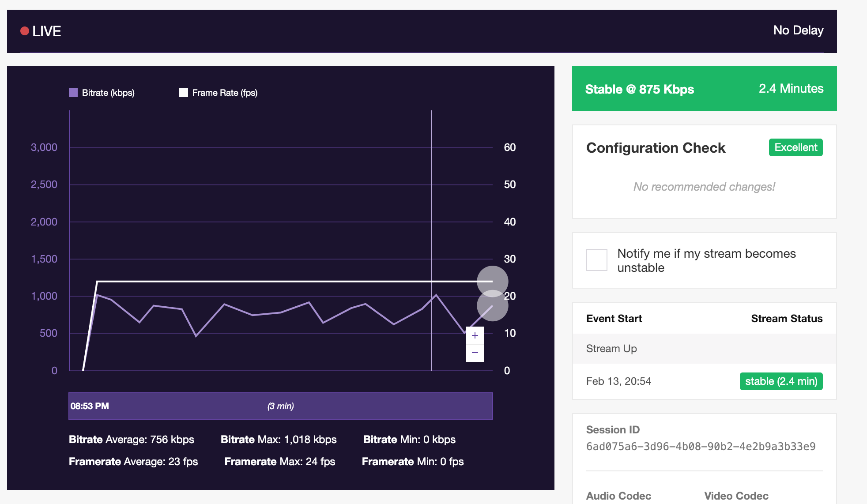Image resolution: width=867 pixels, height=504 pixels.
Task: Click the white Frame Rate legend square
Action: point(184,93)
